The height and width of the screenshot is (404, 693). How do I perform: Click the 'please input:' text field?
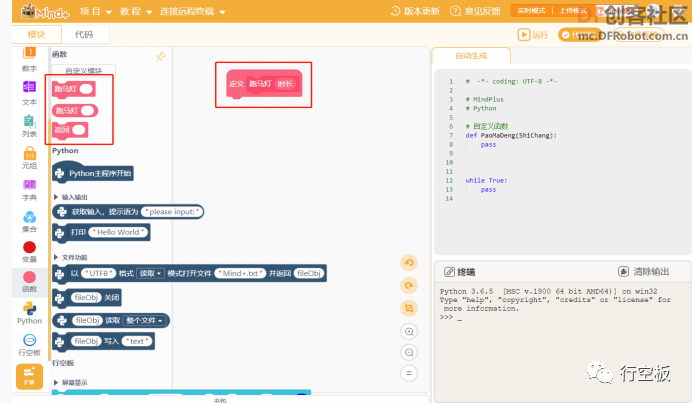pyautogui.click(x=172, y=212)
